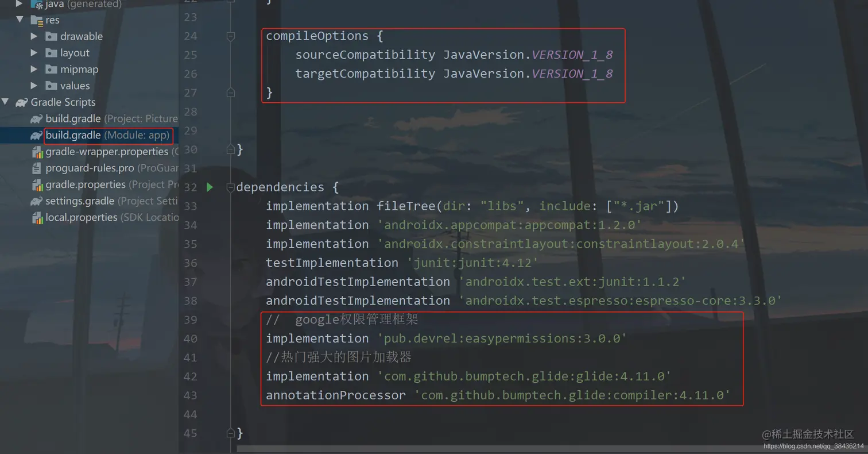
Task: Click the local.properties file icon
Action: tap(37, 218)
